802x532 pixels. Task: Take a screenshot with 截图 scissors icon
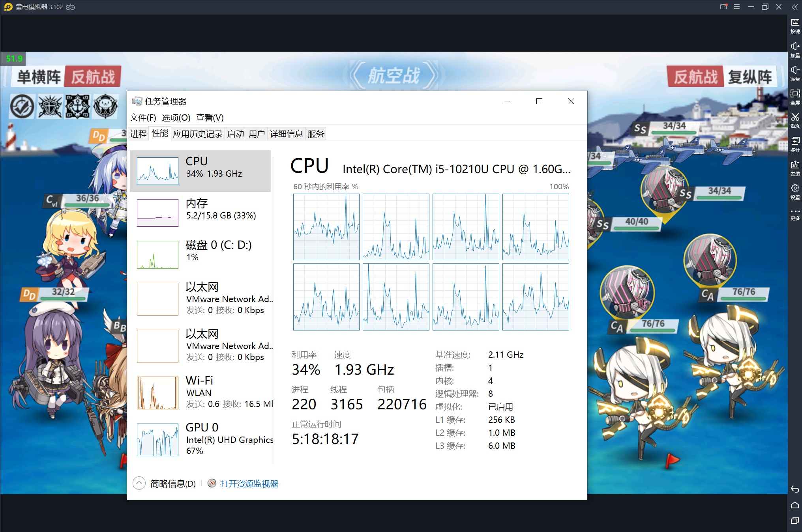(795, 121)
